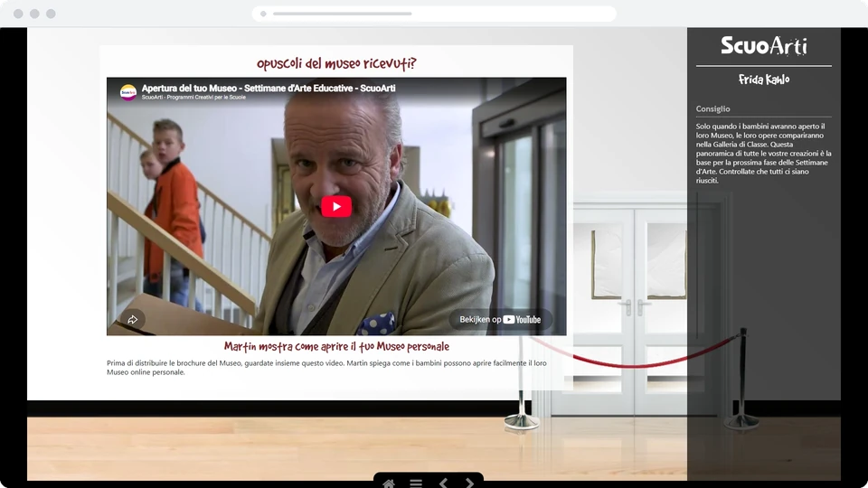Advance to the next slide arrow
868x488 pixels.
469,483
